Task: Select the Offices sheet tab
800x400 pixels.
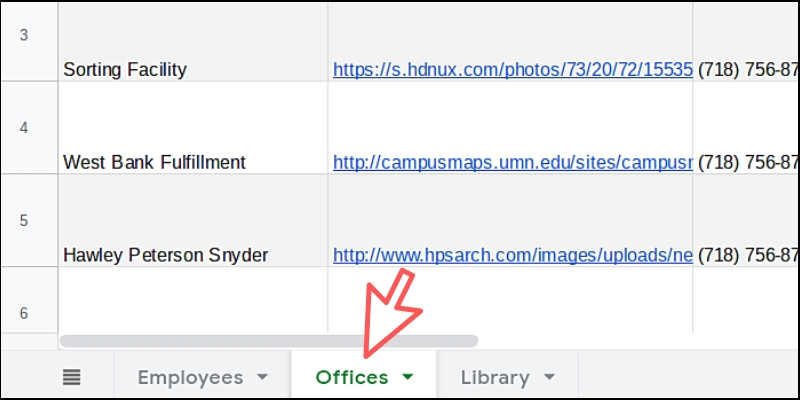Action: click(x=351, y=377)
